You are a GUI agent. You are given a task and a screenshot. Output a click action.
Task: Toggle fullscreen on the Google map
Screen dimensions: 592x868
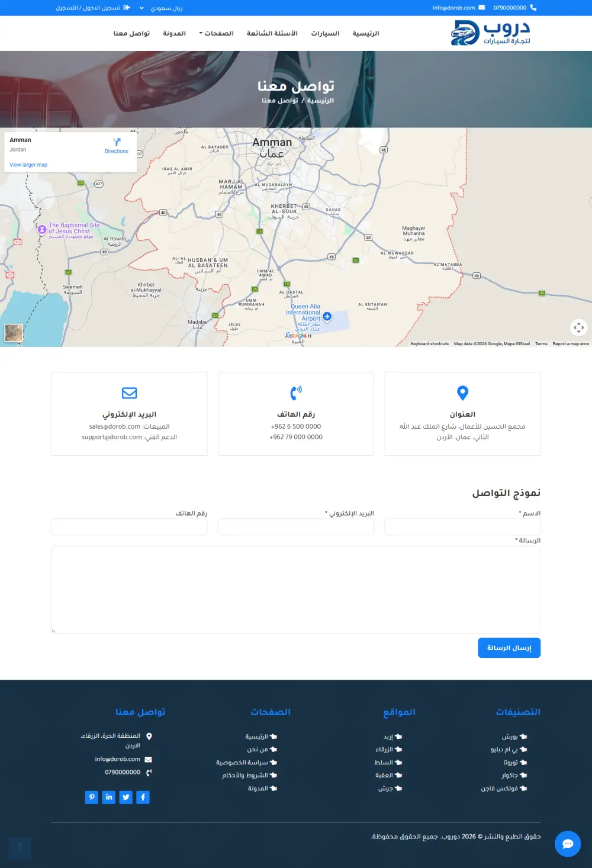pos(578,327)
